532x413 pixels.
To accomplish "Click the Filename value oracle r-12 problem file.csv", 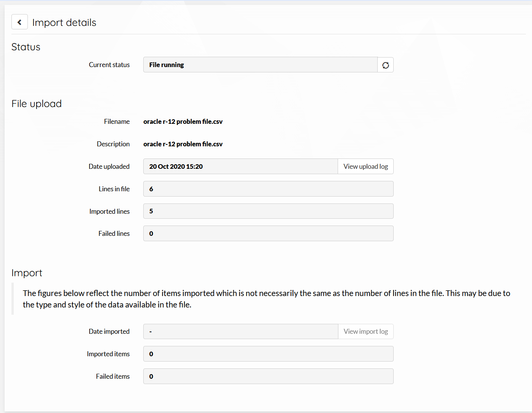I will click(183, 122).
